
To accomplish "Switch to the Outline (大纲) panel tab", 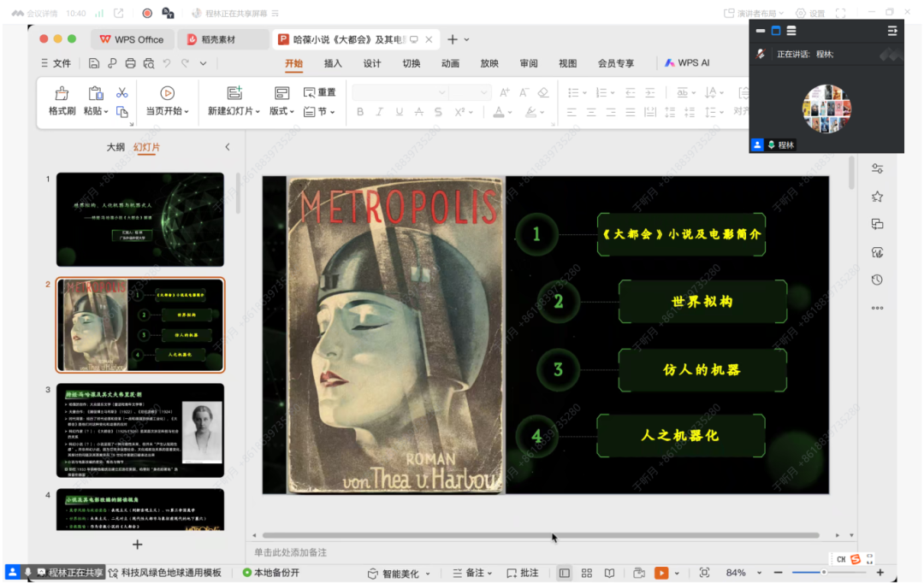I will click(x=115, y=147).
